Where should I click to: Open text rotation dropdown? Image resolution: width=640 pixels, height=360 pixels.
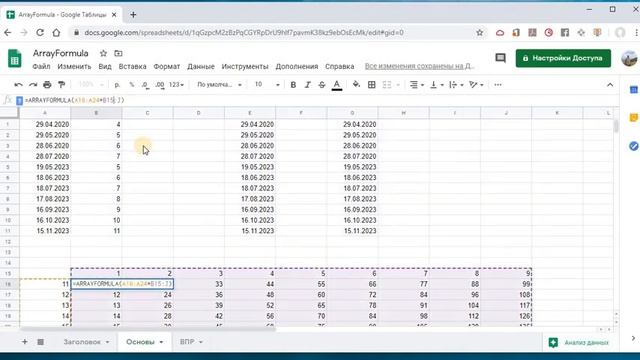[x=476, y=85]
